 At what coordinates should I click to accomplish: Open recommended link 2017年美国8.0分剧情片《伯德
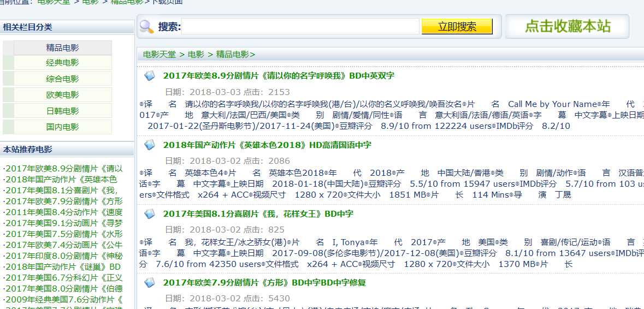click(x=63, y=288)
